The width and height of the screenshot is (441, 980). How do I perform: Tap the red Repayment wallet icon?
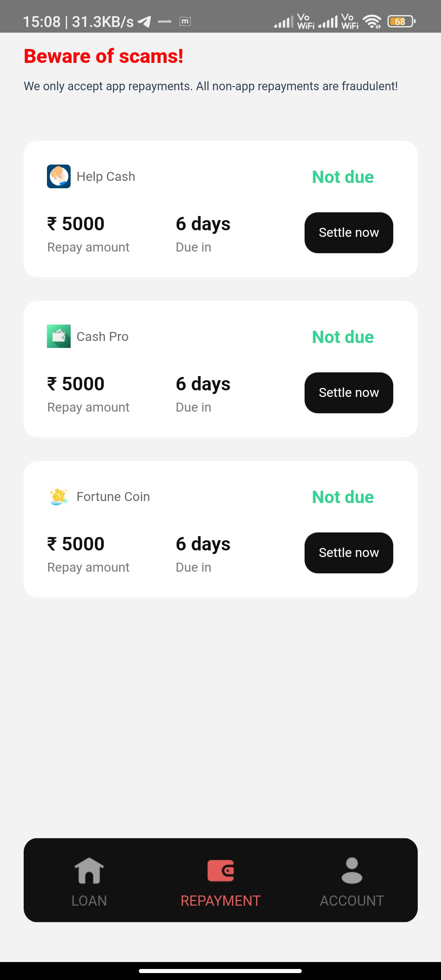click(220, 871)
